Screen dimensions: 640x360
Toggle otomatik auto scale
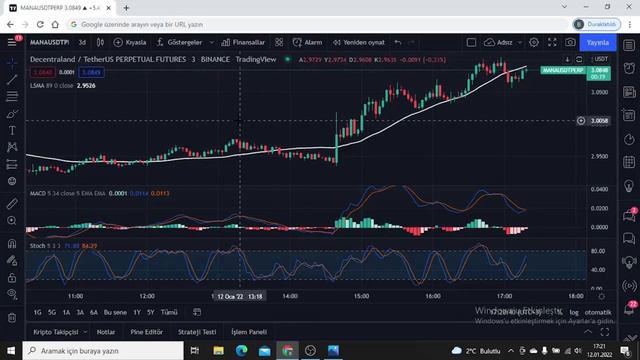coord(598,312)
